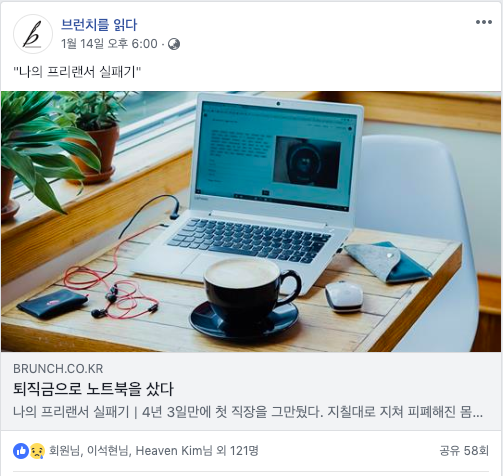Screen dimensions: 503x476
Task: Click the public globe privacy icon
Action: [x=174, y=44]
